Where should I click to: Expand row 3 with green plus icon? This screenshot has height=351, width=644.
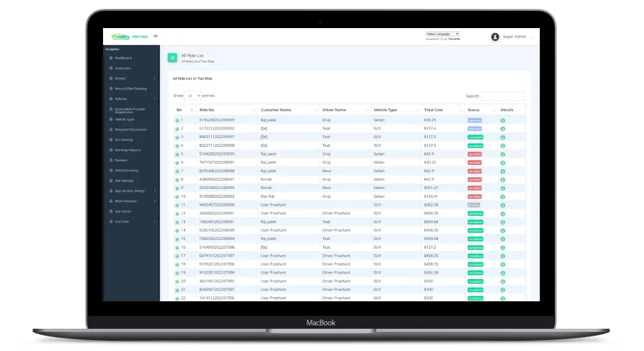[x=177, y=137]
